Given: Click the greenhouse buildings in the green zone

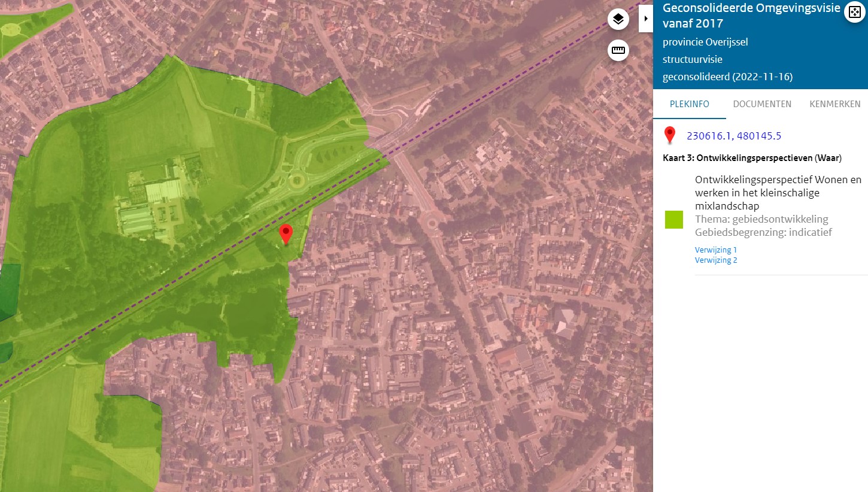Looking at the screenshot, I should (x=150, y=202).
